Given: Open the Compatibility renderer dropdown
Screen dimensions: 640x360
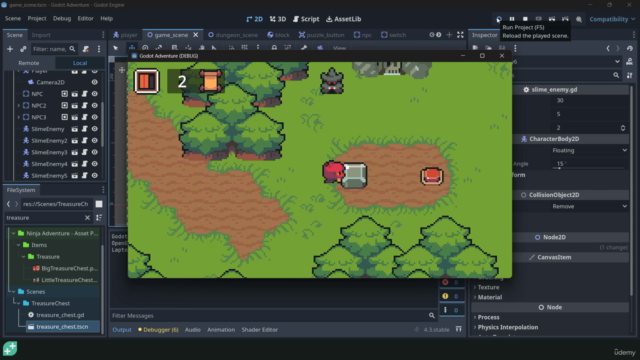Looking at the screenshot, I should pyautogui.click(x=612, y=19).
